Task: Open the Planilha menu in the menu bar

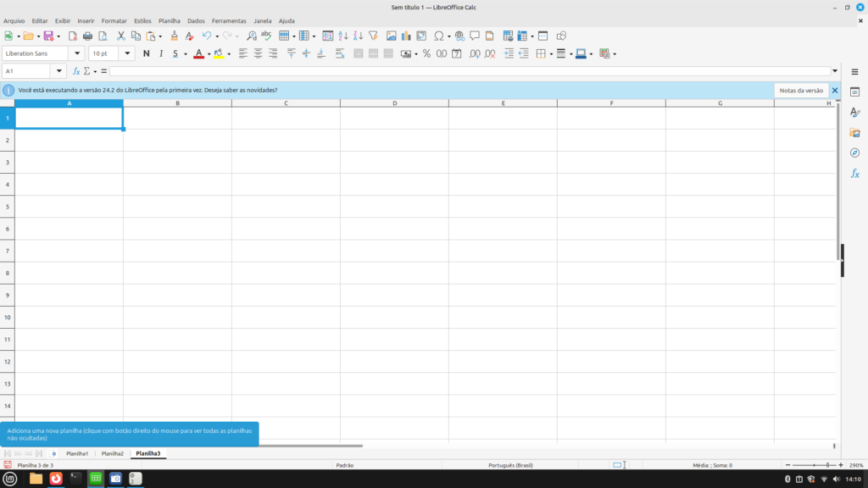Action: pos(170,20)
